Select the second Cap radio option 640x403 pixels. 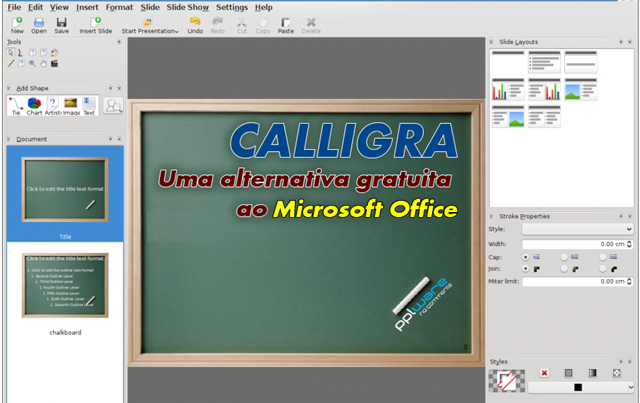(564, 257)
